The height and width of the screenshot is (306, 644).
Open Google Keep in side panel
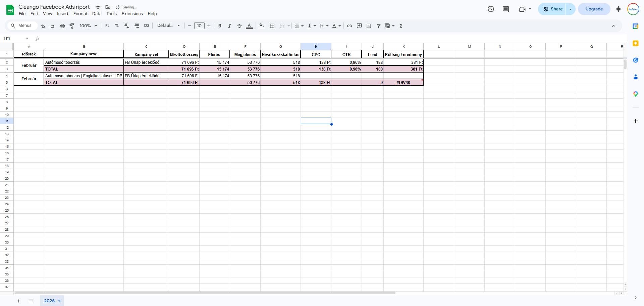[x=635, y=43]
